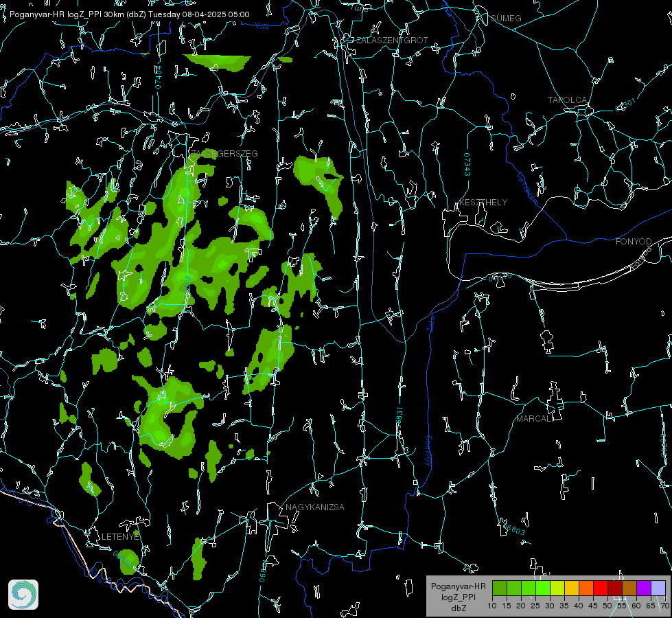Click the 'Somogy' county border label
This screenshot has height=618, width=672.
[428, 451]
